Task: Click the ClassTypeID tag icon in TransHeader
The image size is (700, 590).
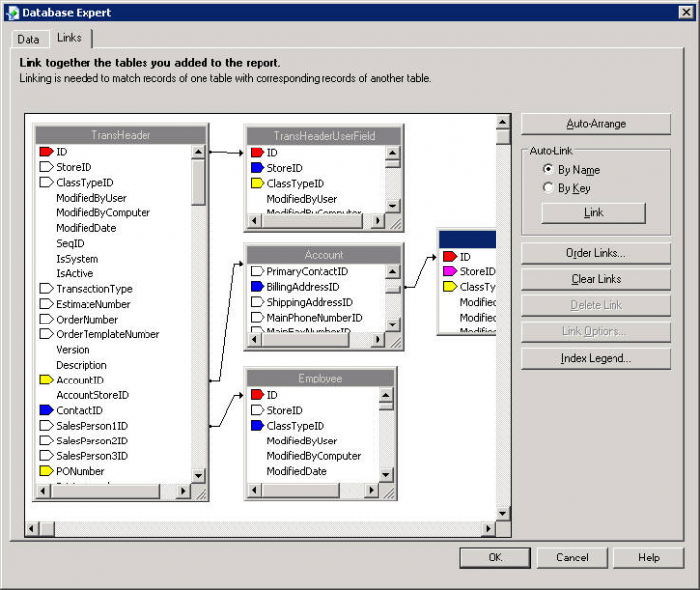Action: (x=46, y=182)
